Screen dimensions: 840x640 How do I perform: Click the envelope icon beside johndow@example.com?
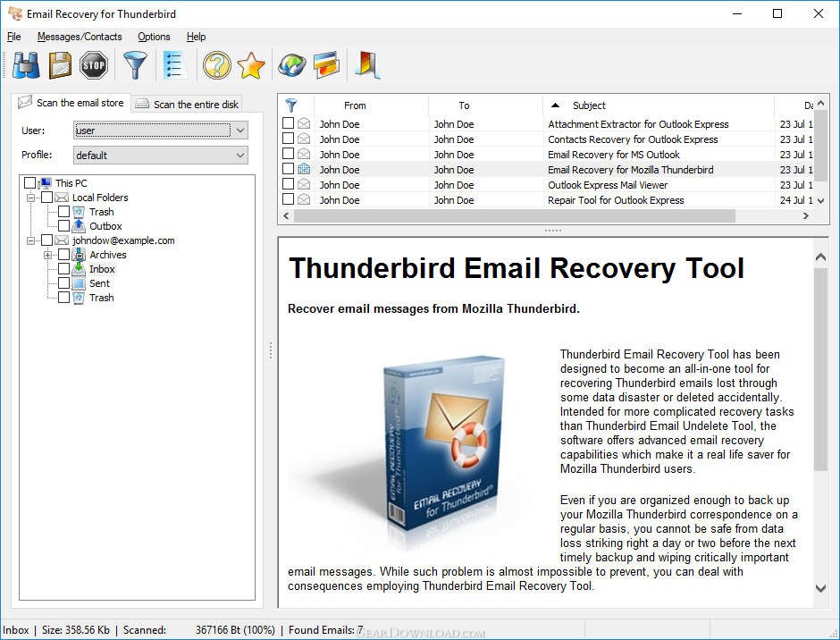tap(63, 240)
